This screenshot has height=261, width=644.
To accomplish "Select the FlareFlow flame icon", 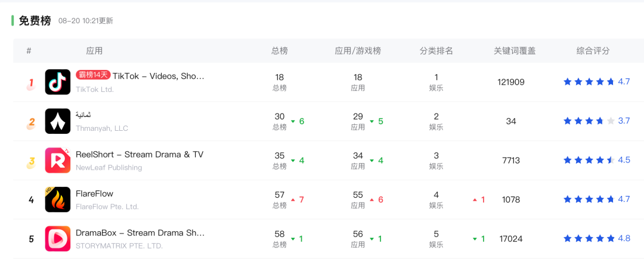I will tap(58, 199).
